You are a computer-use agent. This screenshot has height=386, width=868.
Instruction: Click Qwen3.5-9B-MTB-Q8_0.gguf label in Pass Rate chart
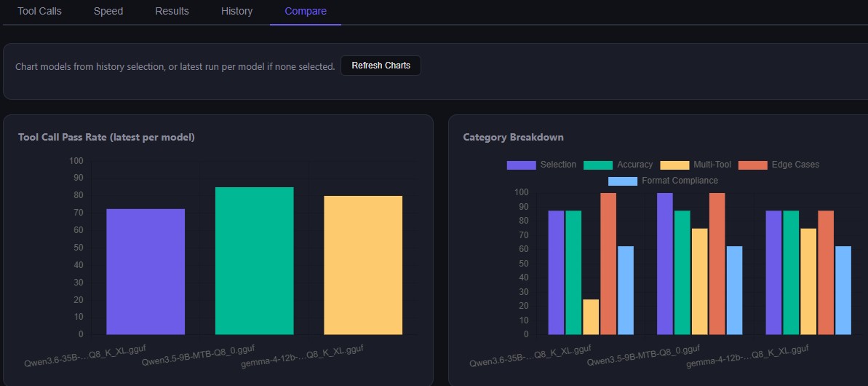(x=198, y=355)
